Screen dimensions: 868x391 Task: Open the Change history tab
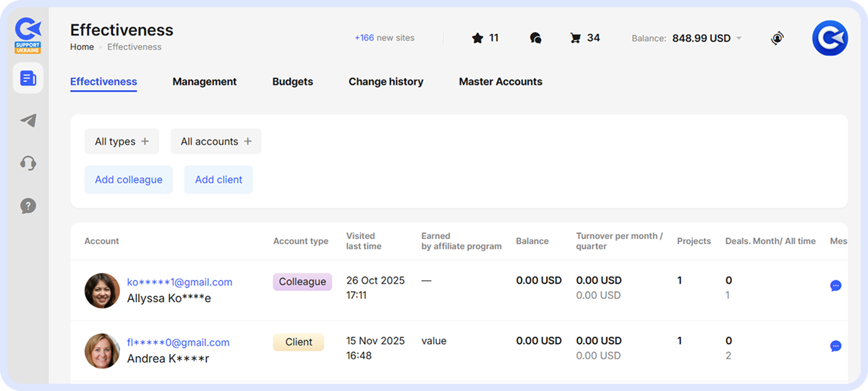point(386,82)
